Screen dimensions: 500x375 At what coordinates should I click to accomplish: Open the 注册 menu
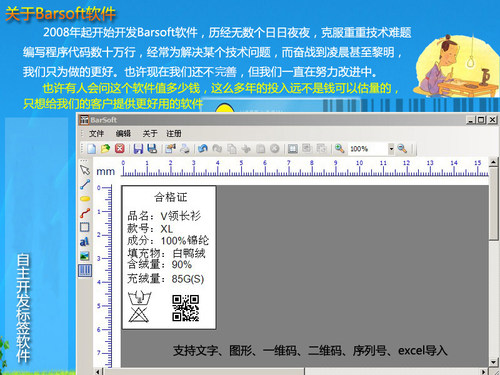174,134
